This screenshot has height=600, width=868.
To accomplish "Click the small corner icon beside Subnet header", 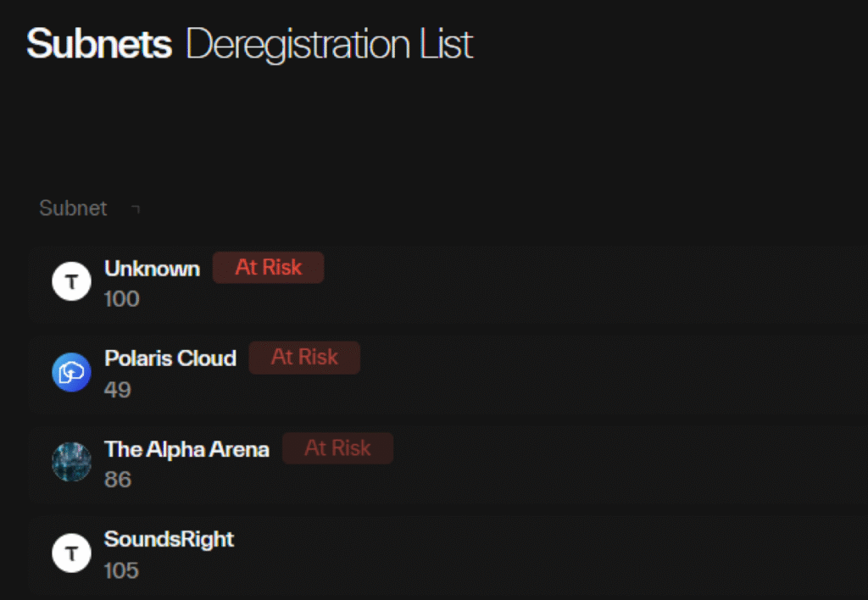I will click(x=136, y=208).
